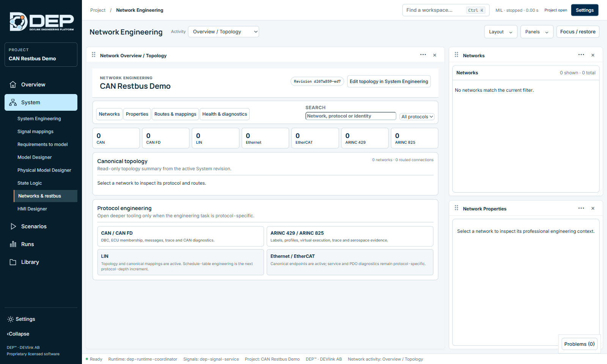
Task: Expand the Layout dropdown
Action: pyautogui.click(x=501, y=32)
